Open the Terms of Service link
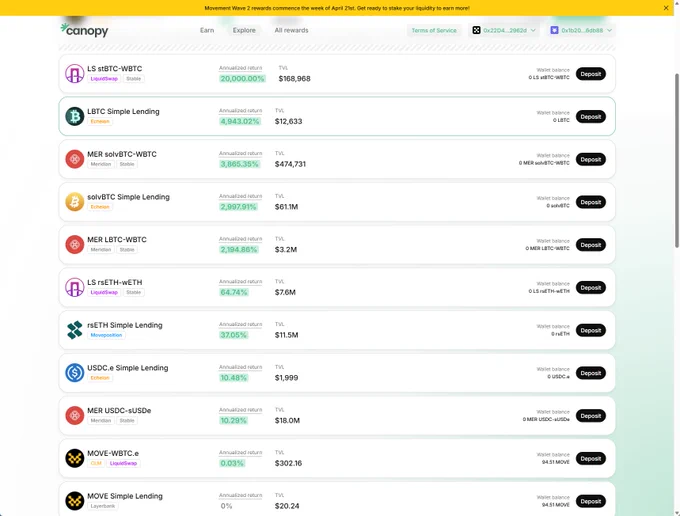Image resolution: width=680 pixels, height=516 pixels. pos(434,30)
